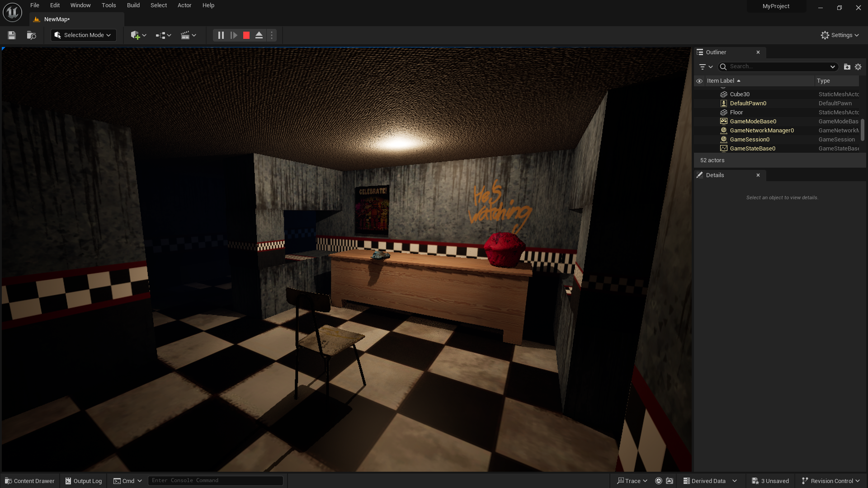Viewport: 868px width, 488px height.
Task: Sort by Type column header
Action: (837, 81)
